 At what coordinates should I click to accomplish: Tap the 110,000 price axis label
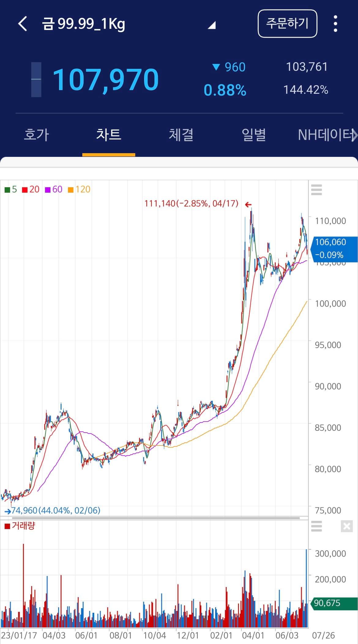click(x=330, y=221)
